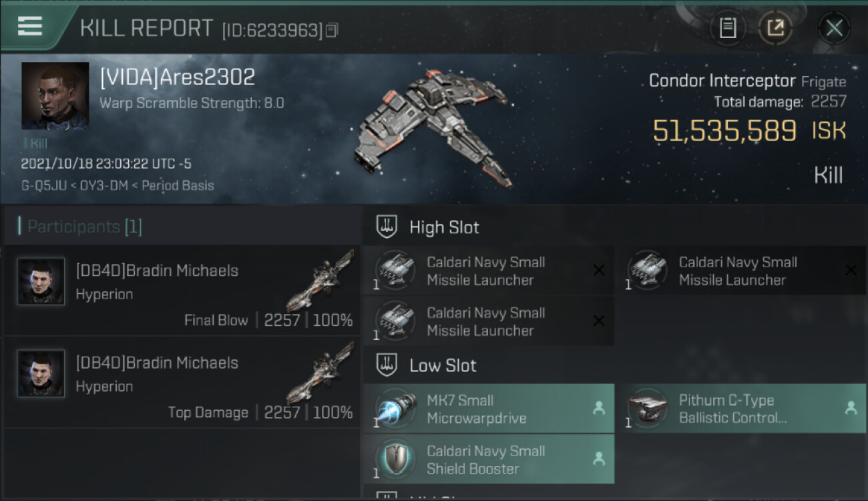Open Bradin Michaels portrait in Final Blow row

[41, 281]
